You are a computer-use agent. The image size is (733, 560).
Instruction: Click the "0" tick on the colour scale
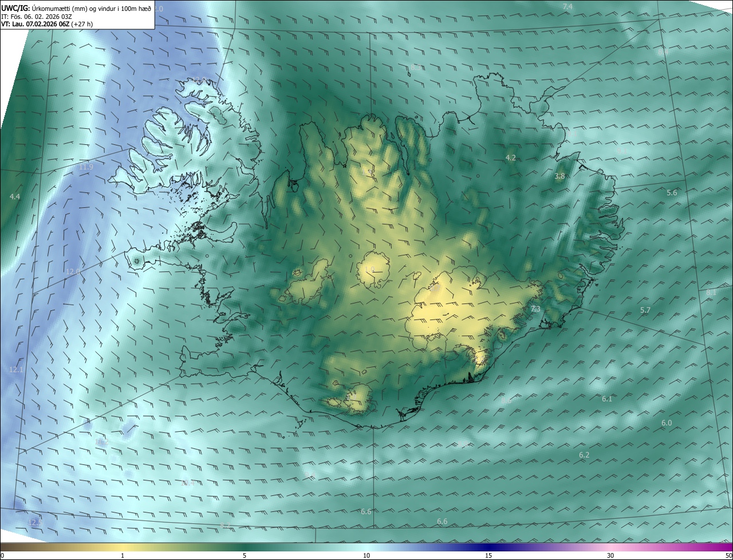pyautogui.click(x=2, y=555)
